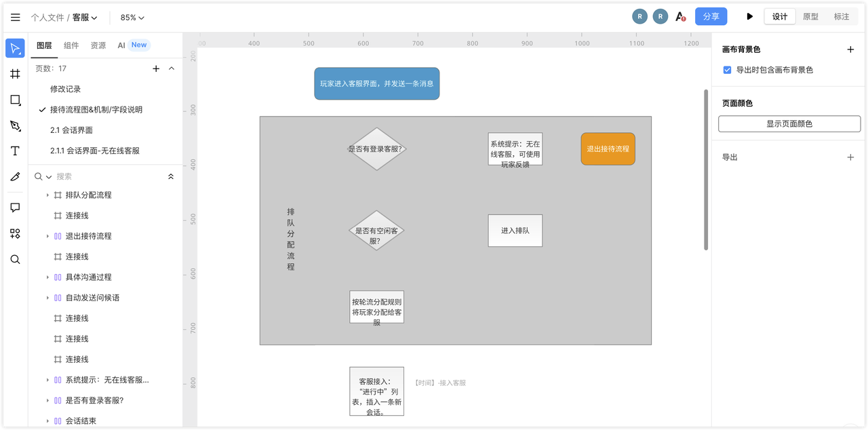Open the plugins/components grid icon
868x430 pixels.
tap(15, 233)
